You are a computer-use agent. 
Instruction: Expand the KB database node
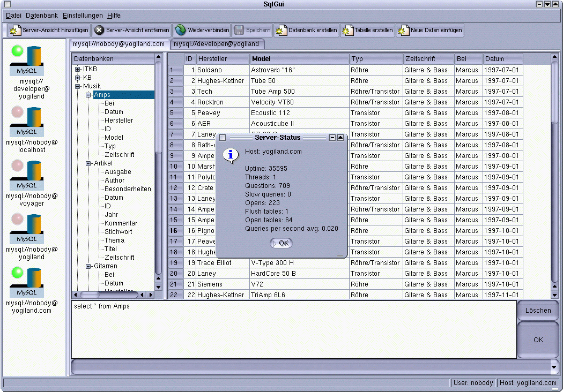[78, 78]
